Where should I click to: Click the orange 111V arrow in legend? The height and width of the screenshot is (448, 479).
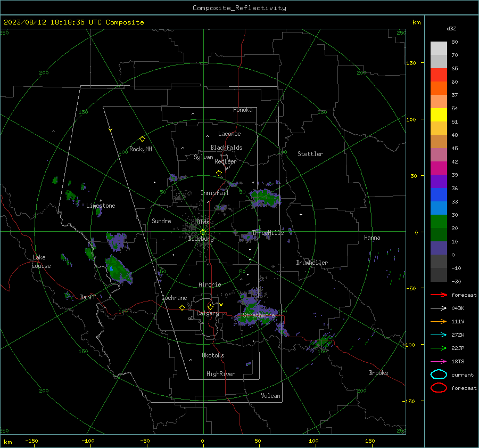[439, 321]
